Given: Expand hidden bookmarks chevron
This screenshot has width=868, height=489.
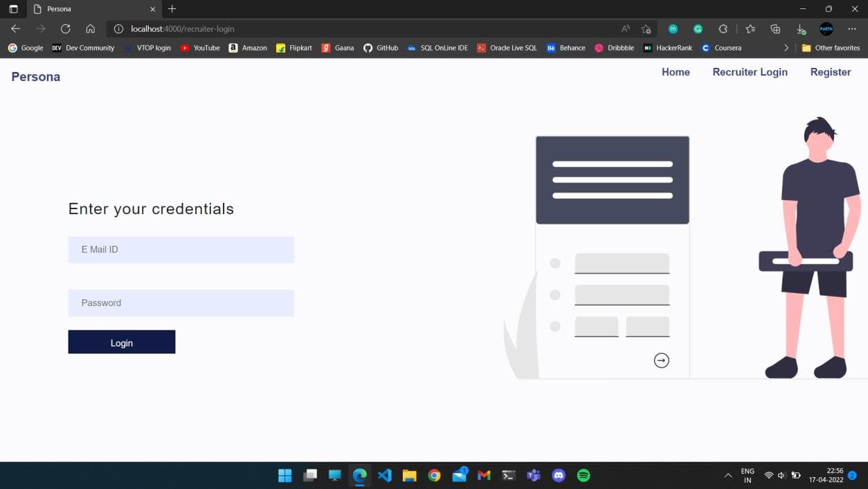Looking at the screenshot, I should tap(786, 48).
